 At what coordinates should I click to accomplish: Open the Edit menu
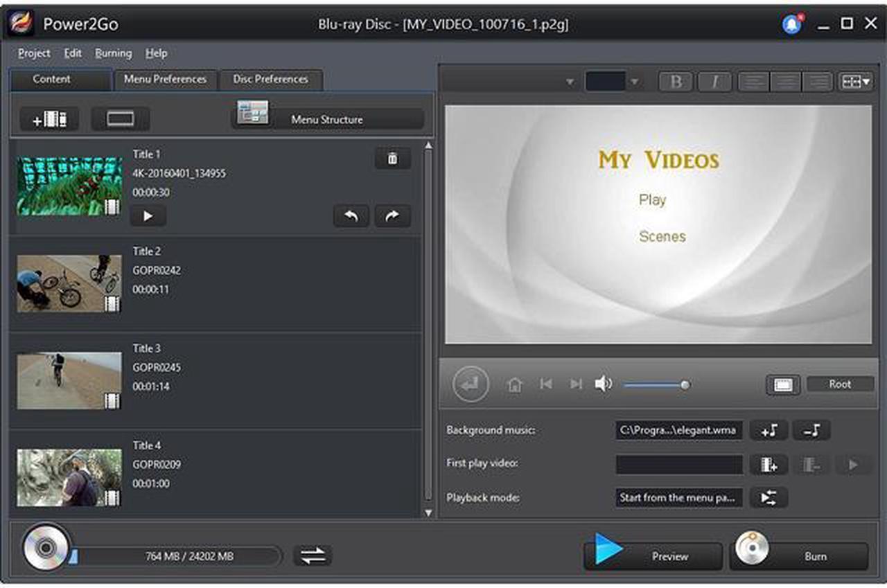pyautogui.click(x=73, y=53)
